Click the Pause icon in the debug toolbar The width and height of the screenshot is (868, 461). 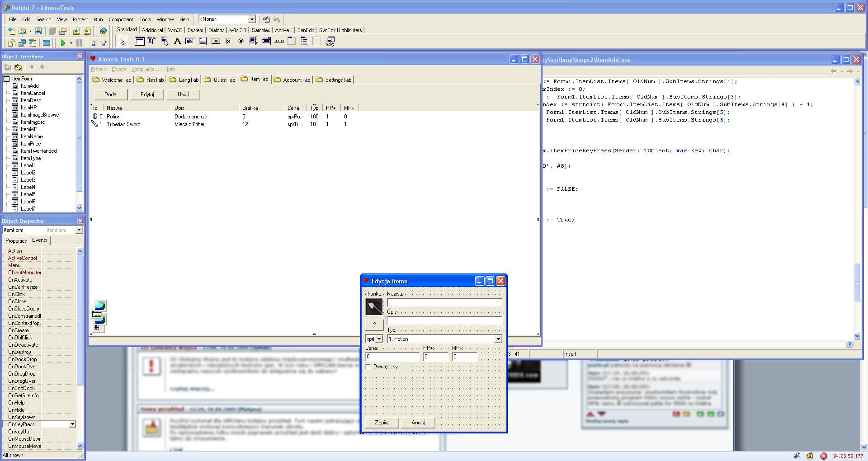[79, 43]
